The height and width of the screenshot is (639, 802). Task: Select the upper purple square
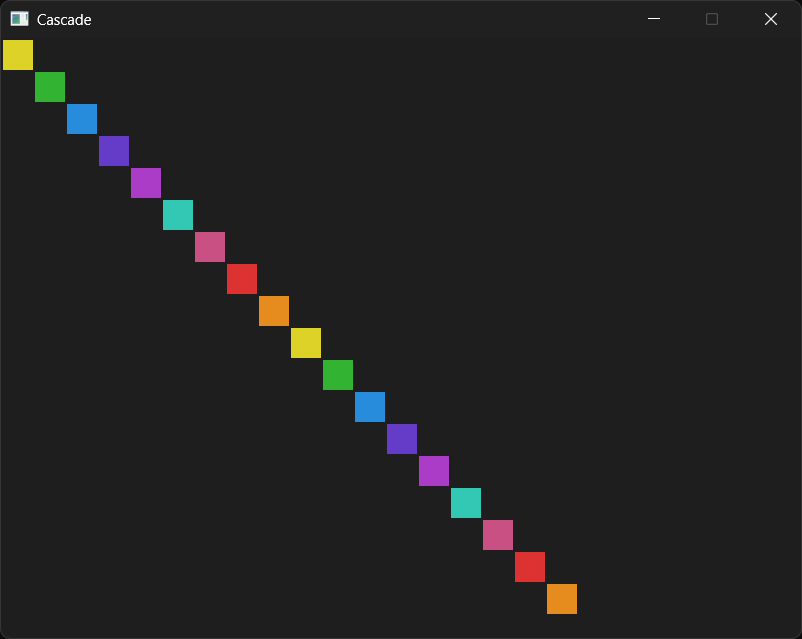click(x=146, y=183)
